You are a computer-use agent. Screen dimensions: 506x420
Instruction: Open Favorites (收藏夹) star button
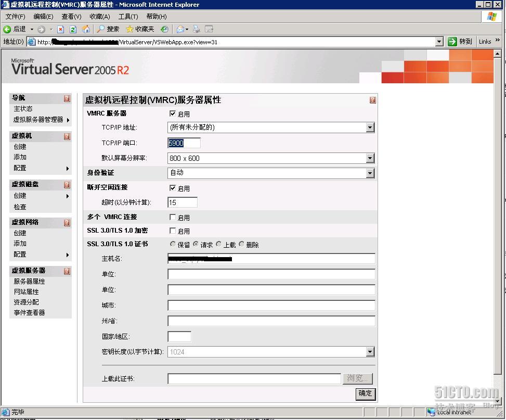click(140, 29)
